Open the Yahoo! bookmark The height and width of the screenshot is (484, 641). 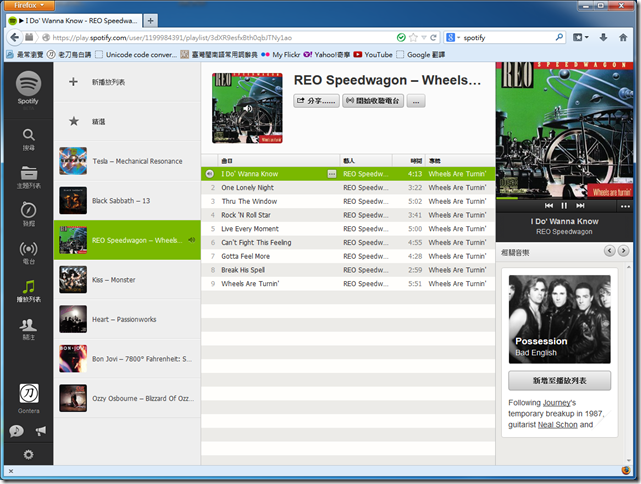[326, 54]
